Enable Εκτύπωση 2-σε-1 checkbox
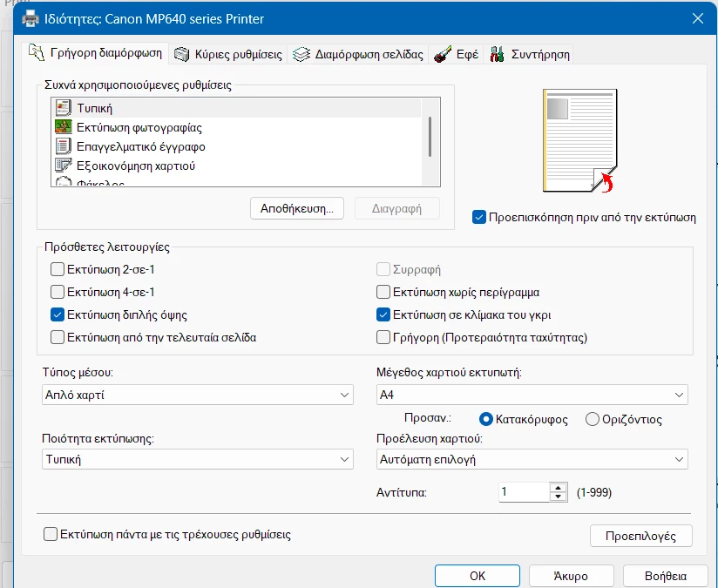Viewport: 718px width, 588px height. [58, 269]
